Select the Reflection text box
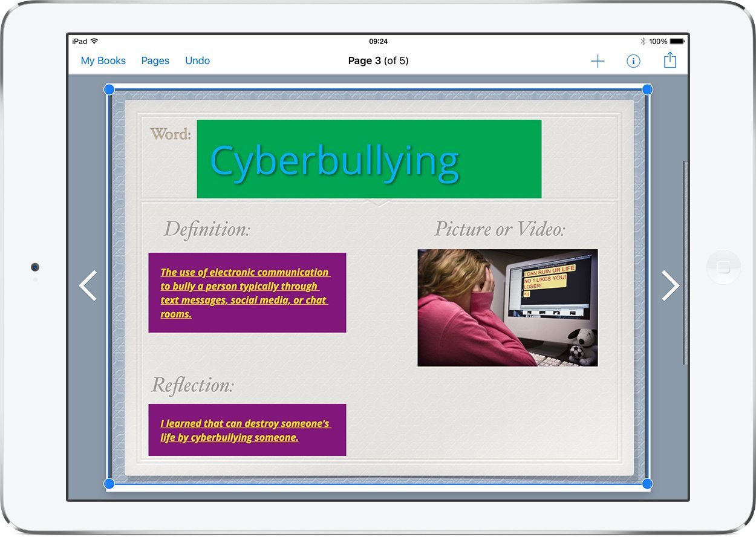 (247, 430)
